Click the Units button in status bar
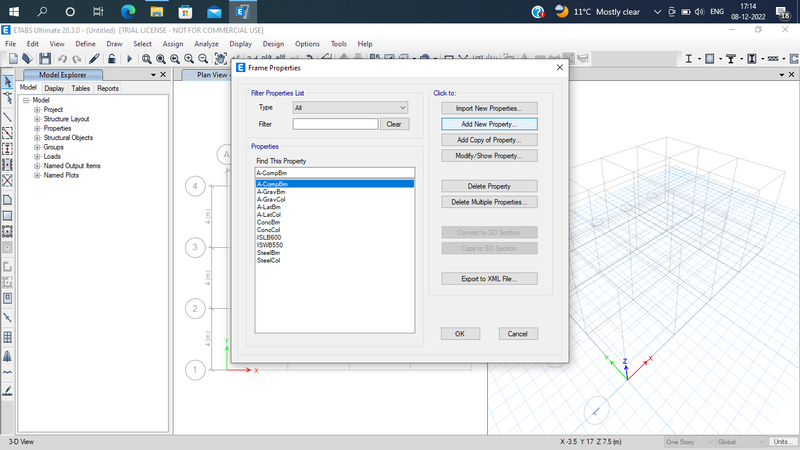Image resolution: width=800 pixels, height=450 pixels. (781, 442)
